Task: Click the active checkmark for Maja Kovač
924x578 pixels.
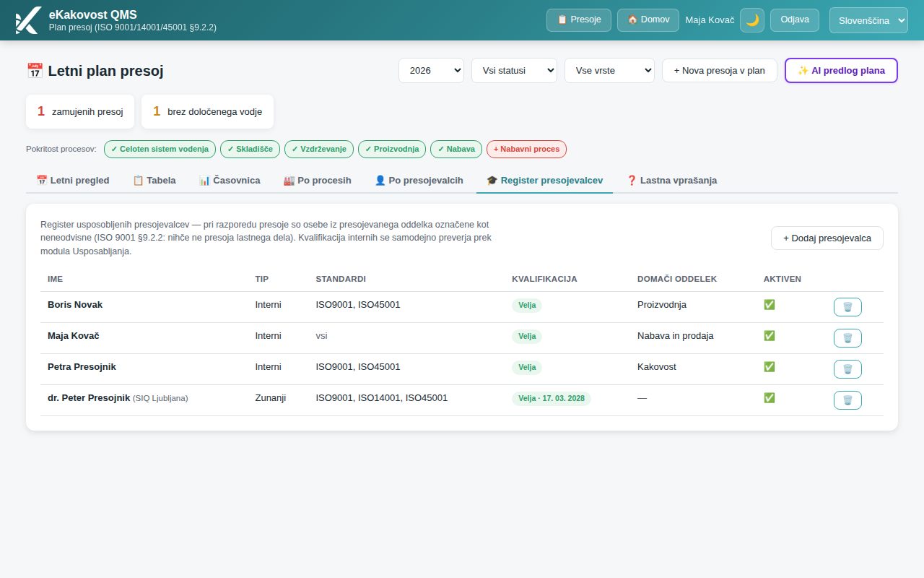Action: click(x=770, y=336)
